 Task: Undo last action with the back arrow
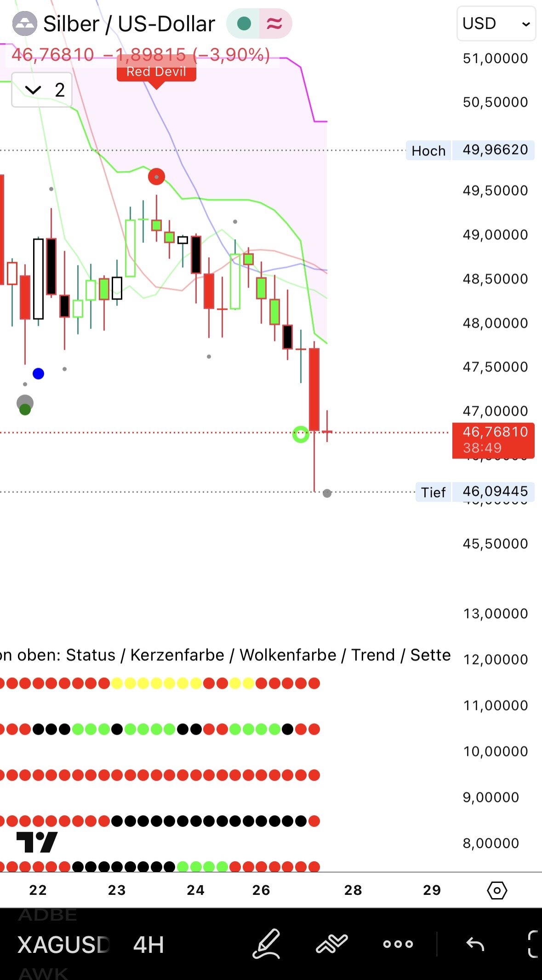tap(475, 944)
